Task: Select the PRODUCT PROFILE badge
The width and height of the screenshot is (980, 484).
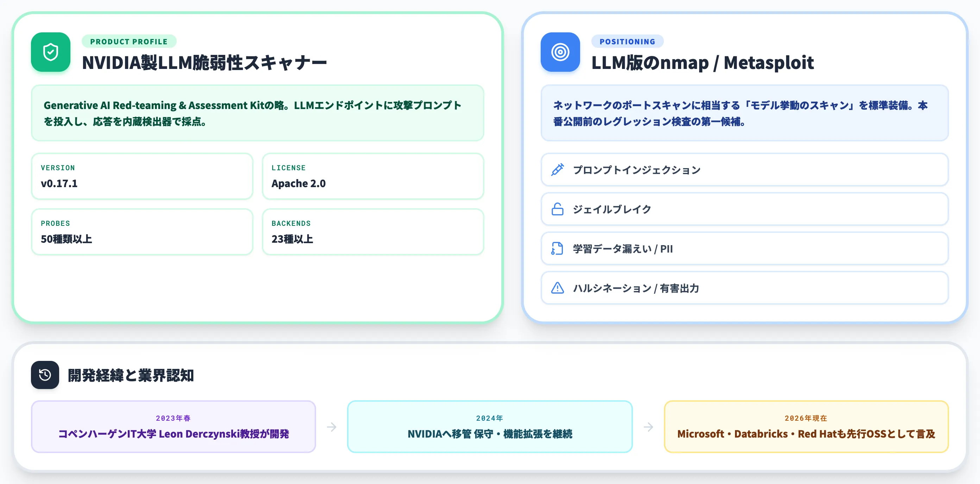Action: (129, 42)
